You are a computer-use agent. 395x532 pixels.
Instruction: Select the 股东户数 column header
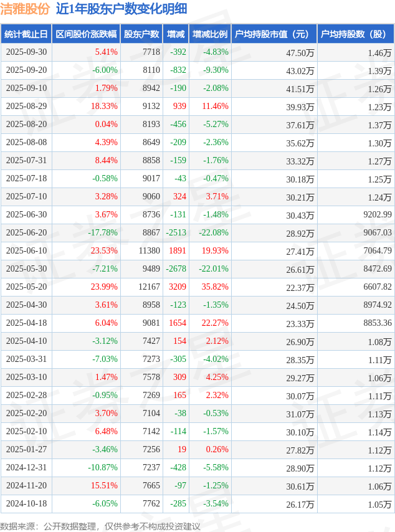click(141, 34)
